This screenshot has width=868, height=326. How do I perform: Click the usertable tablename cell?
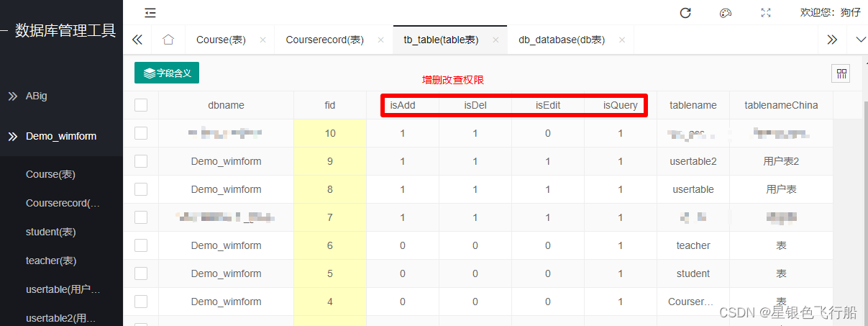coord(693,189)
